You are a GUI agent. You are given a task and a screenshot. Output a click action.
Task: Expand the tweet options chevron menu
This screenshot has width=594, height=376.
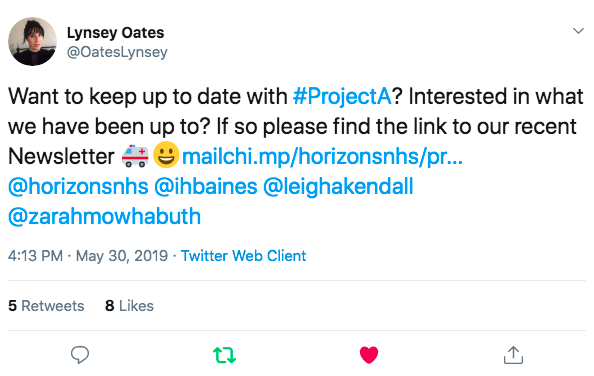click(578, 31)
